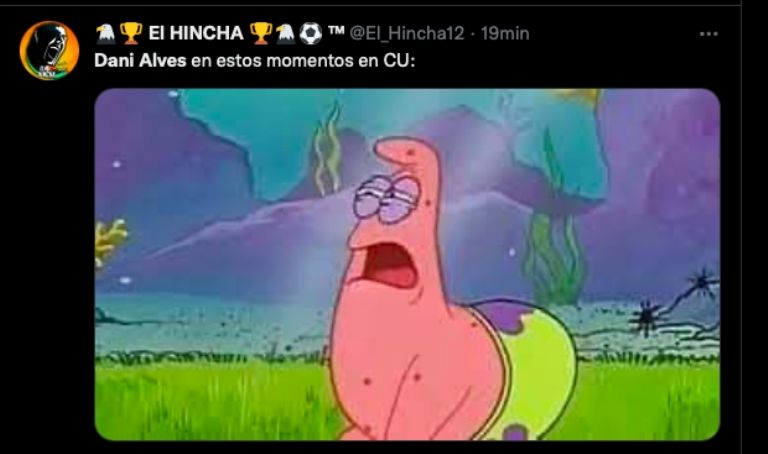
Task: Click Patrick's droopy eyes in the meme
Action: (x=388, y=198)
